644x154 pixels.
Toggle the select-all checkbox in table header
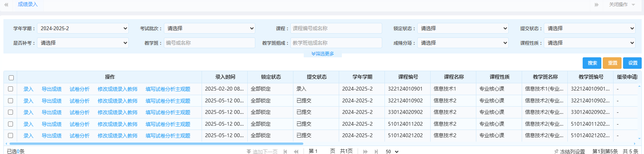pos(11,78)
